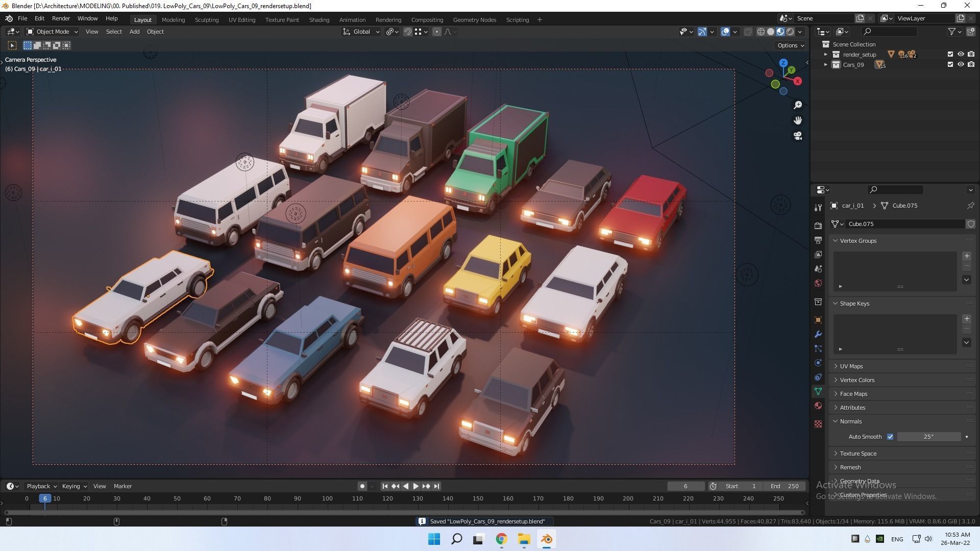Exclude render_setup collection via checkbox
Screen dimensions: 980x551
[x=950, y=55]
